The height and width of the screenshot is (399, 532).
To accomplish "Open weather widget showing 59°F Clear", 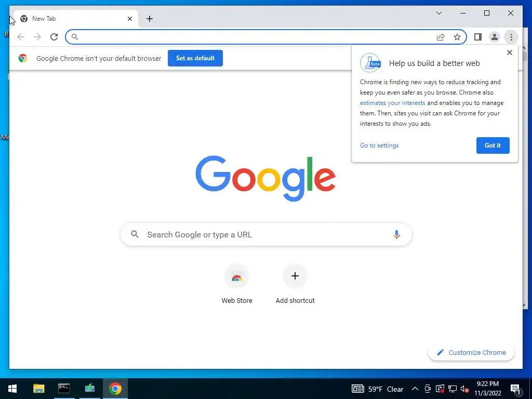I will click(x=378, y=389).
